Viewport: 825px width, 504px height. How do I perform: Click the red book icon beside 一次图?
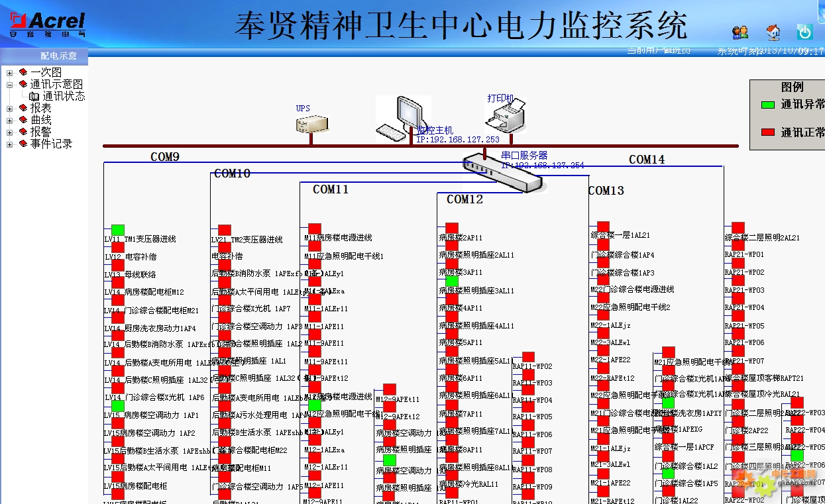coord(23,72)
